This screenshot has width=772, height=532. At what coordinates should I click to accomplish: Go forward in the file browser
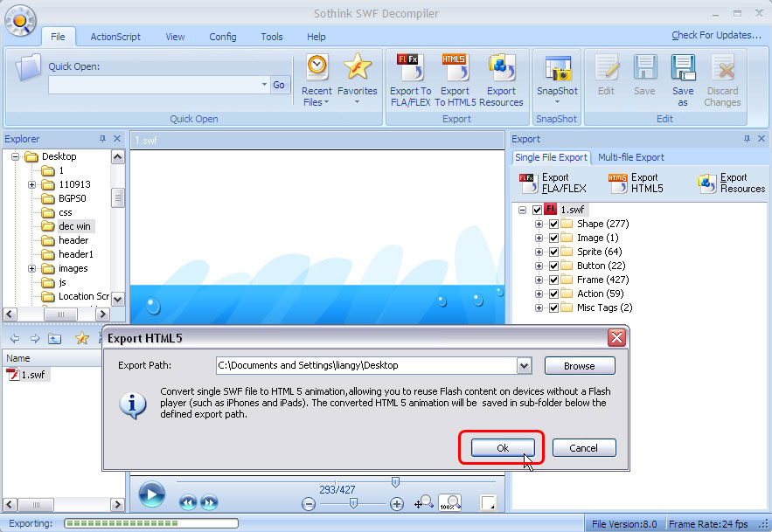35,339
